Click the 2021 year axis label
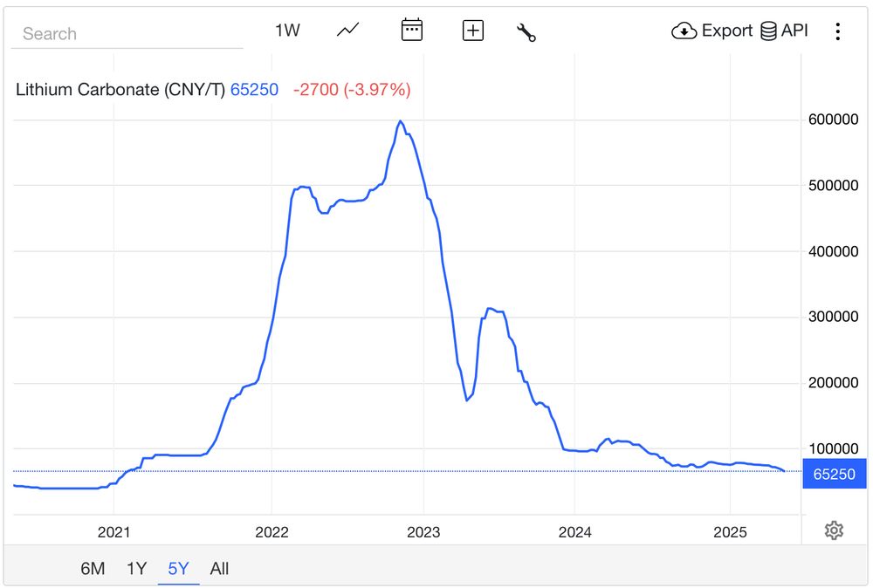The height and width of the screenshot is (588, 873). [113, 532]
